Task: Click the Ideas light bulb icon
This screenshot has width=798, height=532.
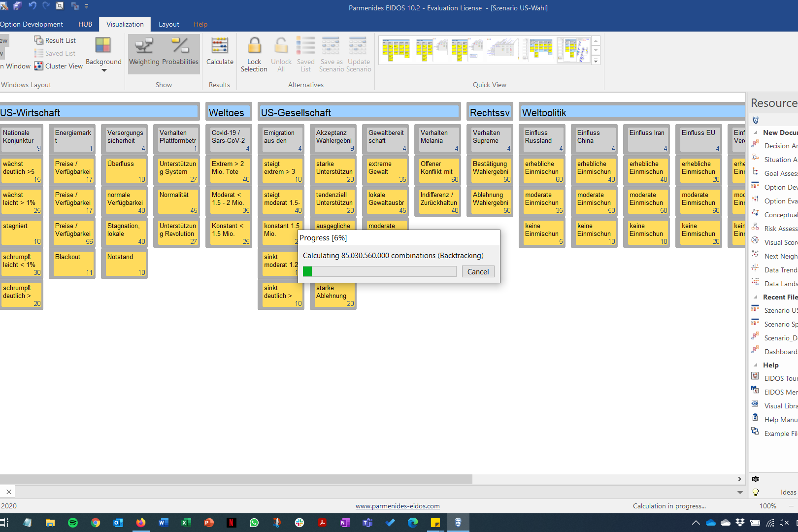Action: [756, 492]
